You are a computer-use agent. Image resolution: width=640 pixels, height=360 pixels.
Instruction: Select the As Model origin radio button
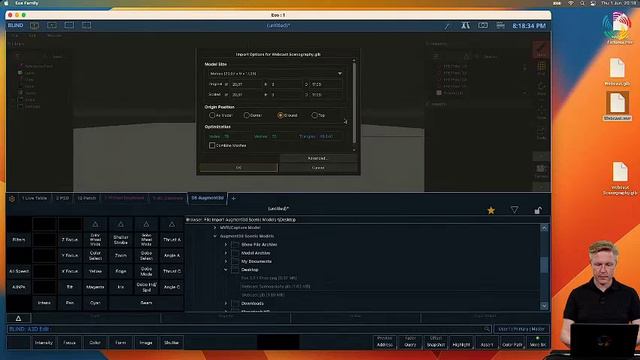pyautogui.click(x=212, y=116)
